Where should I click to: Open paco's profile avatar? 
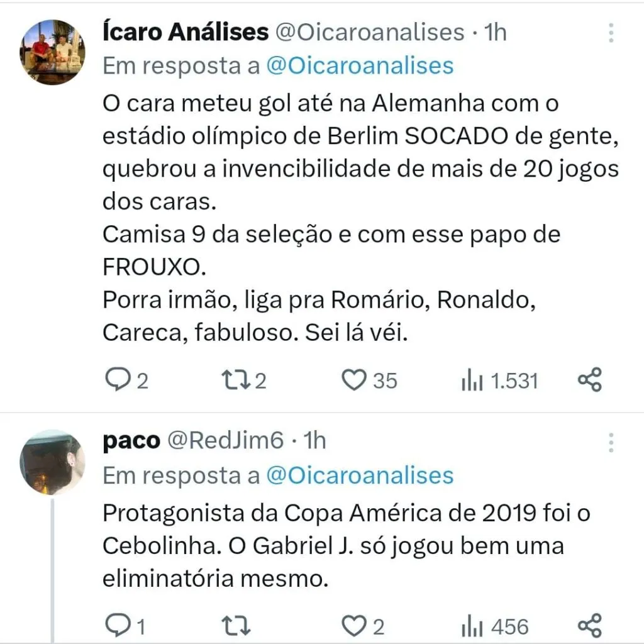(52, 462)
